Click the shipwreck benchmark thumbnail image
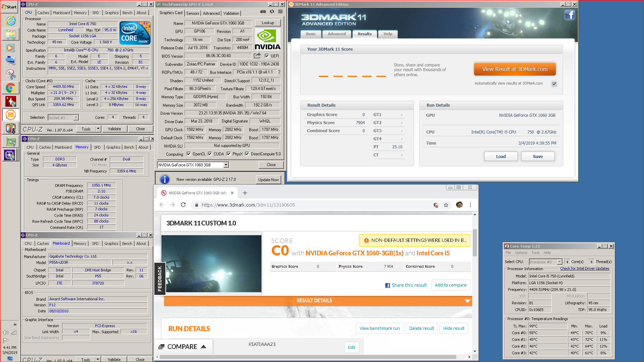644x362 pixels. (x=211, y=264)
